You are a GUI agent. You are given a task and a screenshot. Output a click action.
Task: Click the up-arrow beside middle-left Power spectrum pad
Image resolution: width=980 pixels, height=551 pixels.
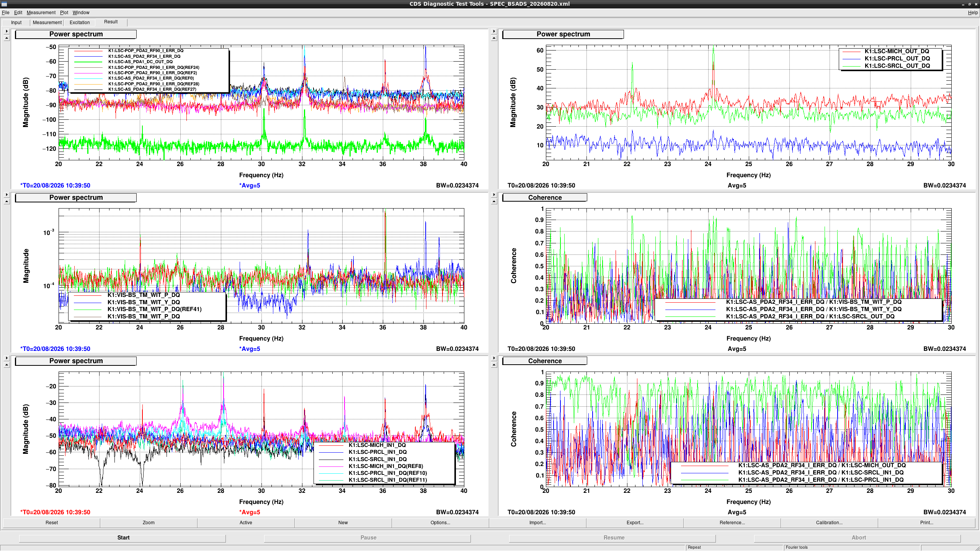(7, 201)
